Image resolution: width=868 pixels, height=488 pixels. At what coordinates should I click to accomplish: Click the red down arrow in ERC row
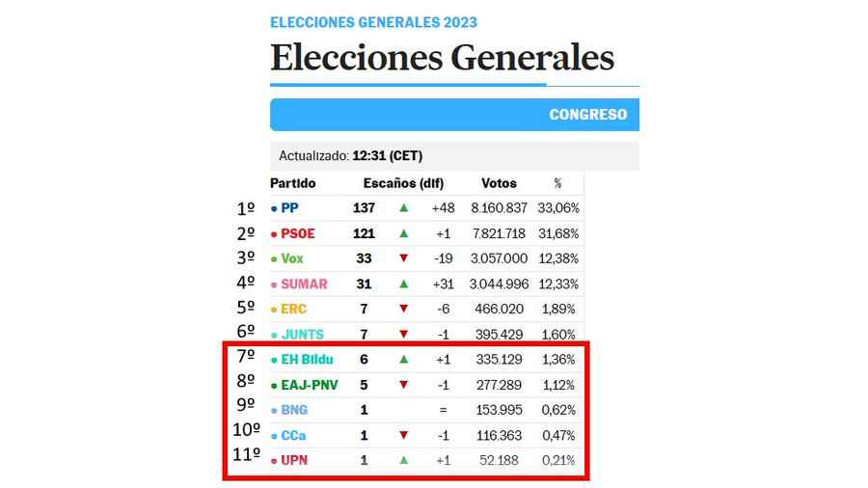point(403,309)
